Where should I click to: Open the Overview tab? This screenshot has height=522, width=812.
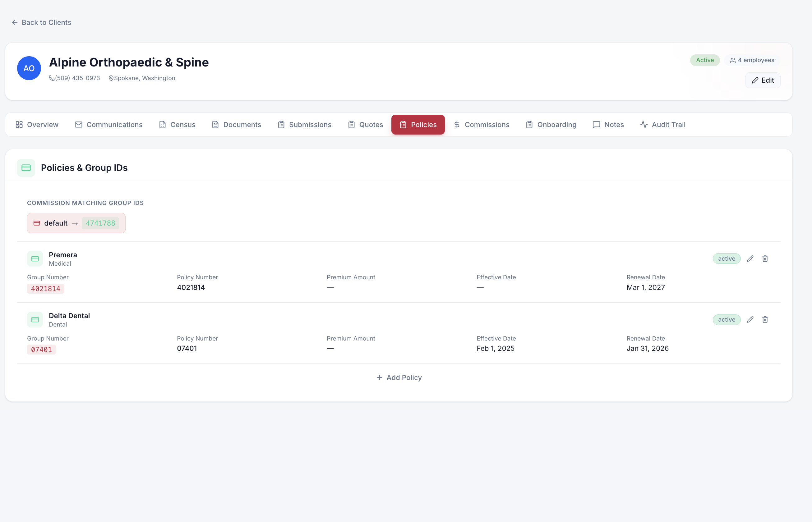37,125
